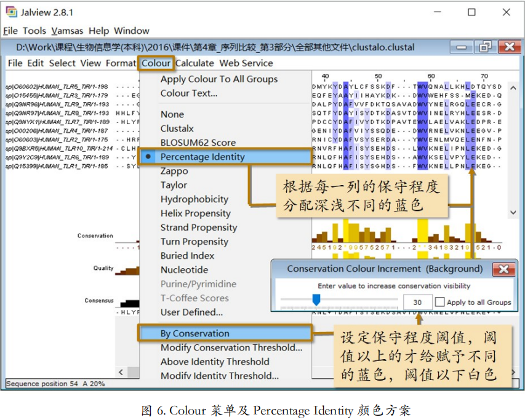This screenshot has width=525, height=420.
Task: Choose Modify Identity Threshold... entry
Action: 219,376
